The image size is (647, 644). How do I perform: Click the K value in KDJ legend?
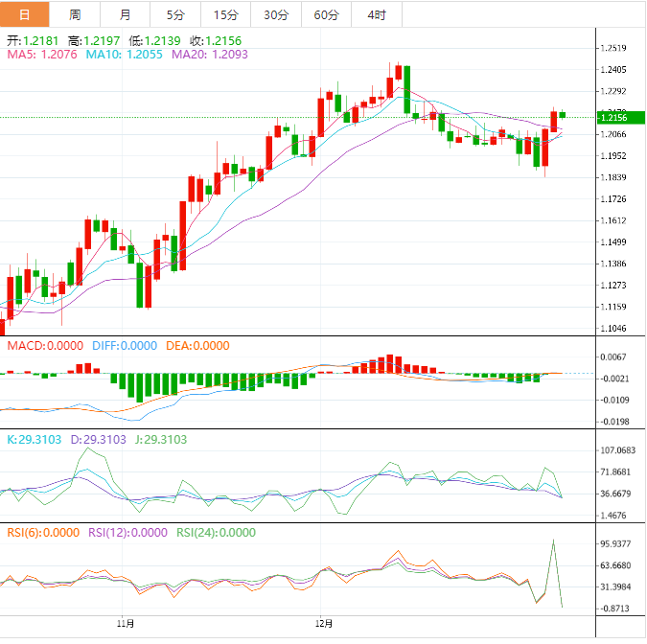click(x=35, y=439)
